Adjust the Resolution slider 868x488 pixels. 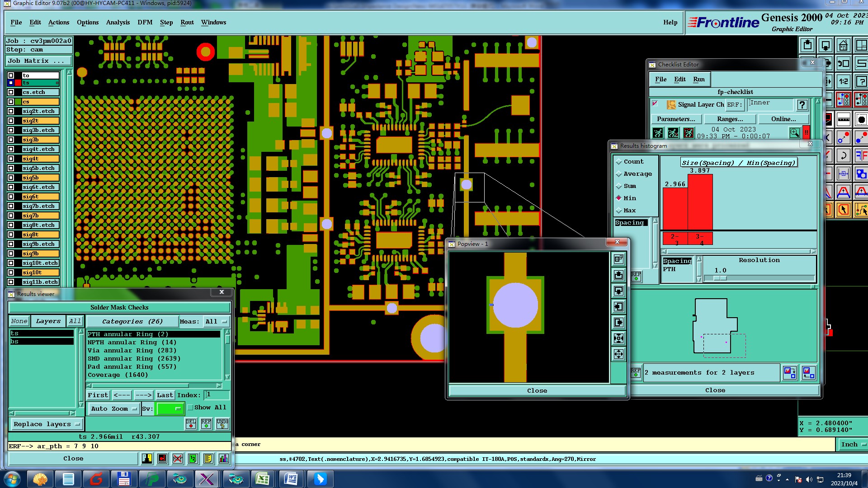coord(720,278)
